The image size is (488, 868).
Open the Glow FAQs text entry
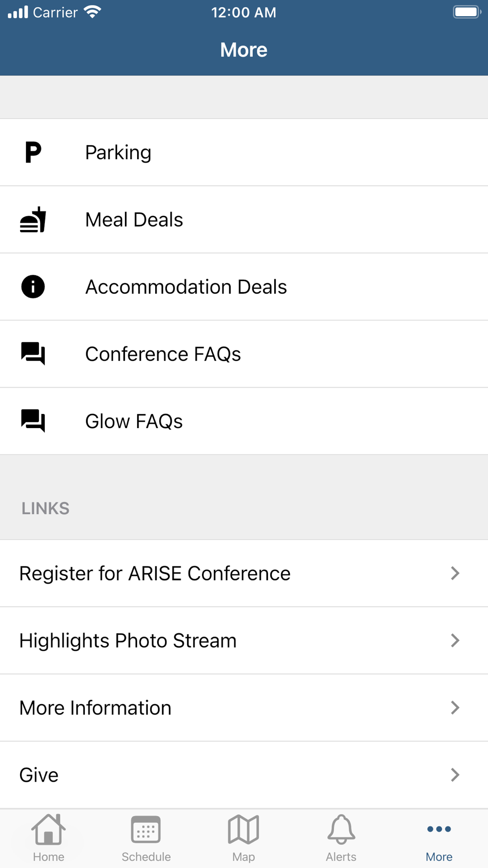point(134,421)
